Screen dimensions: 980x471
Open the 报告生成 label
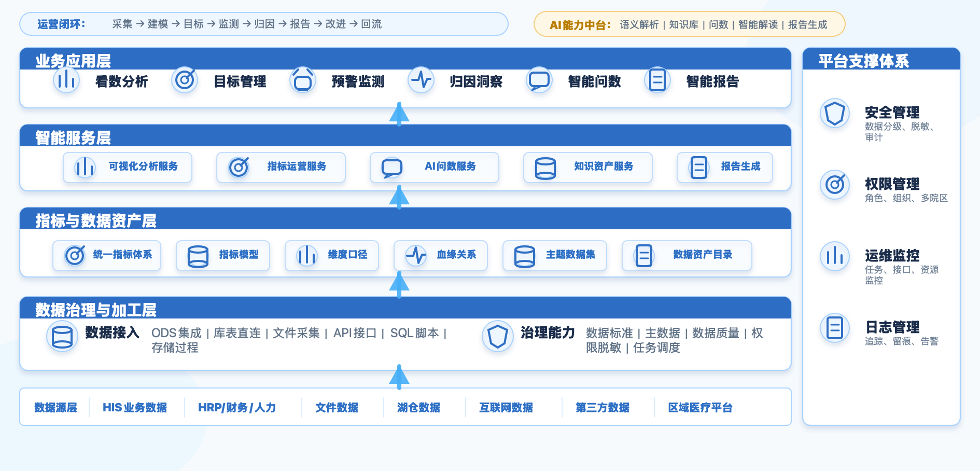click(x=740, y=166)
